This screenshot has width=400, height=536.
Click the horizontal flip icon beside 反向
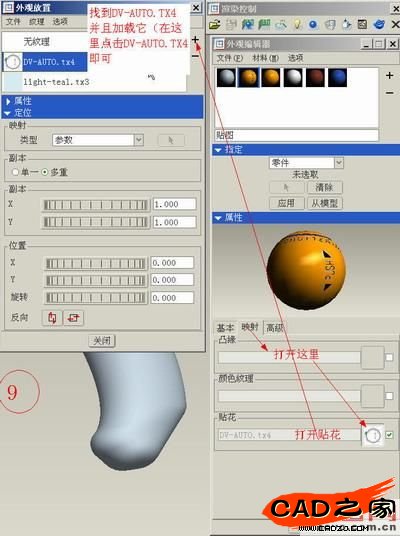73,318
